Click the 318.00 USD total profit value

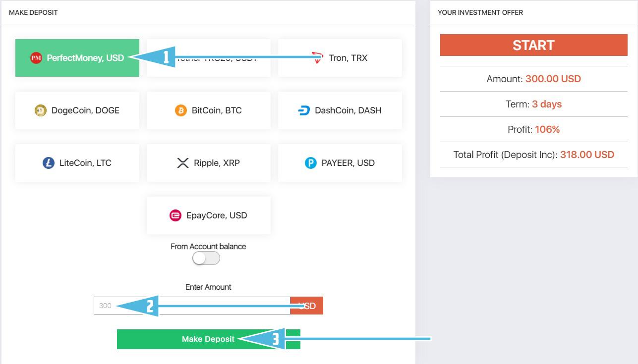click(x=587, y=155)
